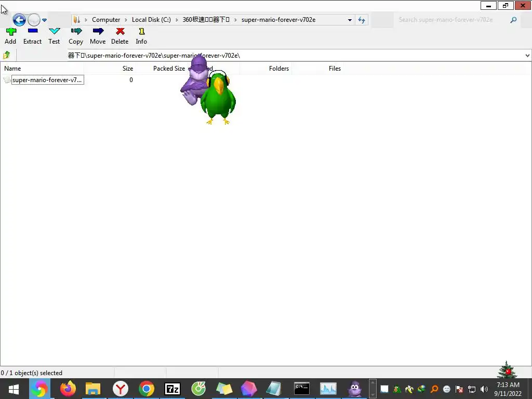The image size is (532, 399).
Task: Select the 360 download folder breadcrumb
Action: click(206, 20)
